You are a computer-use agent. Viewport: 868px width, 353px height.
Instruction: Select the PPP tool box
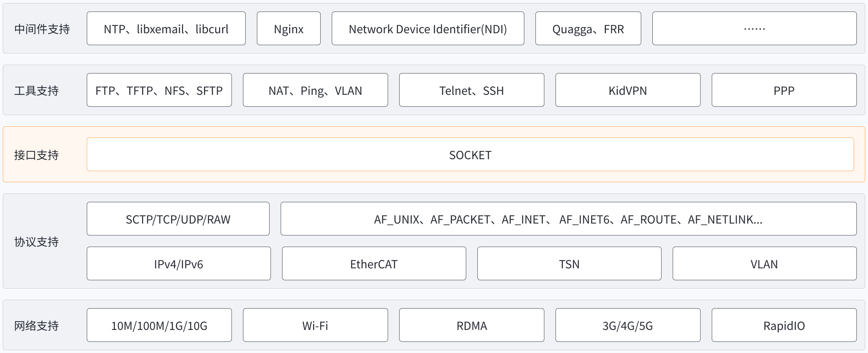click(x=784, y=90)
